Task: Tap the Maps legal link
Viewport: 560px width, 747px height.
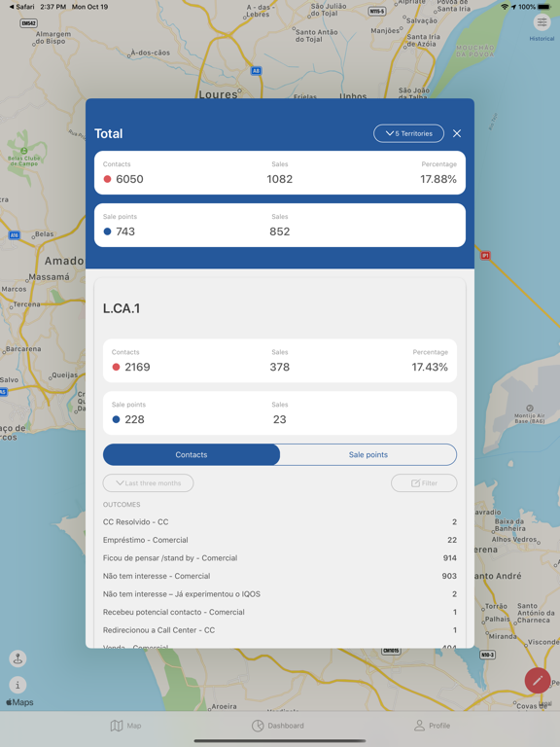Action: point(546,704)
